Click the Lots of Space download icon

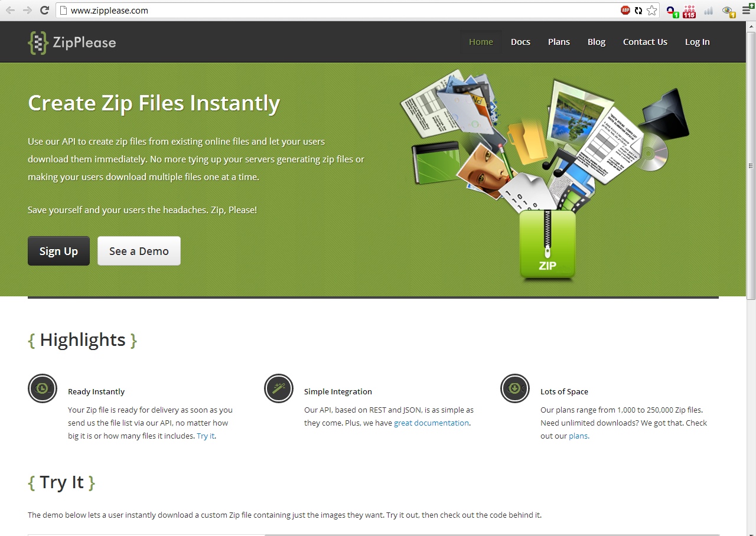point(515,388)
